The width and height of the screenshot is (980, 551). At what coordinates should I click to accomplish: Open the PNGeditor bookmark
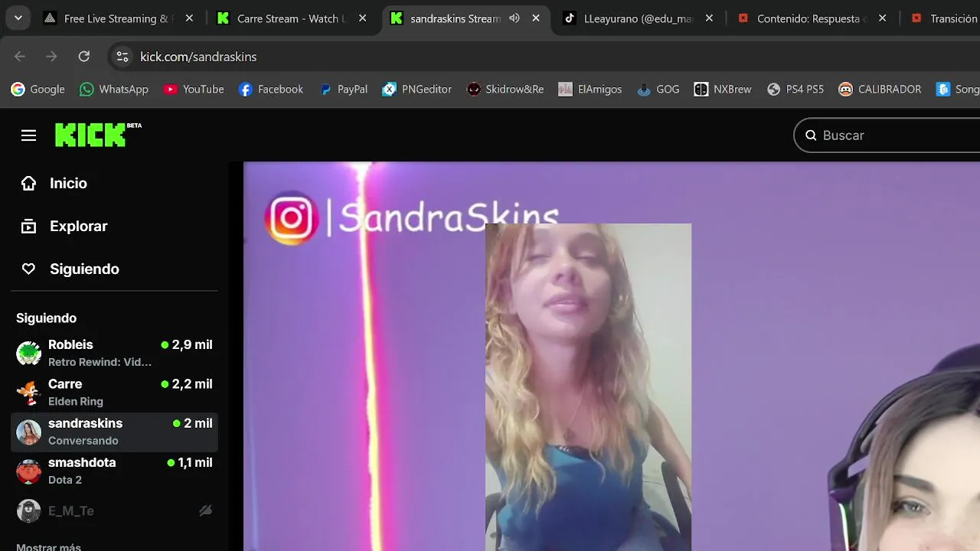417,90
